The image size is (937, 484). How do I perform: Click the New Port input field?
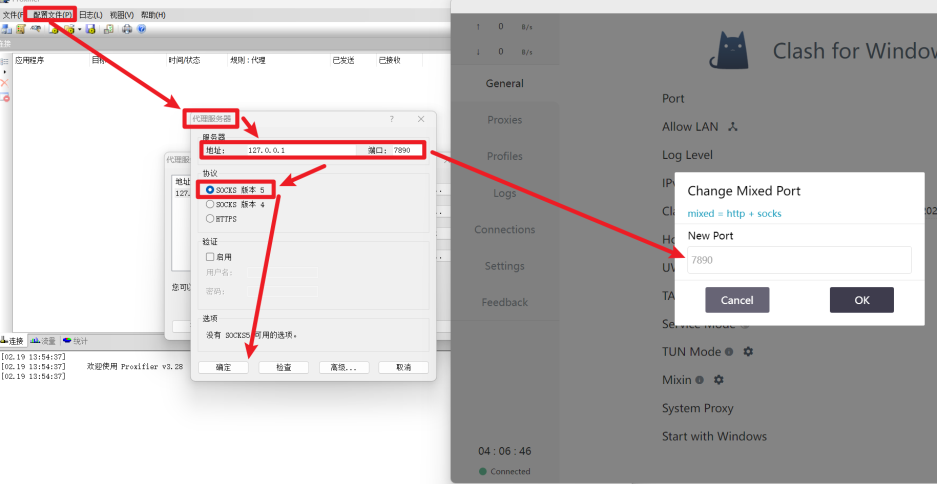[798, 260]
